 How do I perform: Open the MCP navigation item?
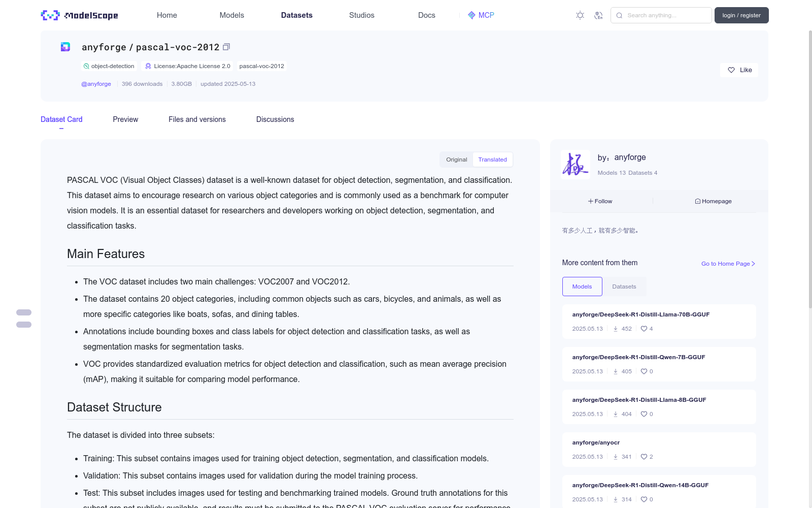(x=481, y=15)
